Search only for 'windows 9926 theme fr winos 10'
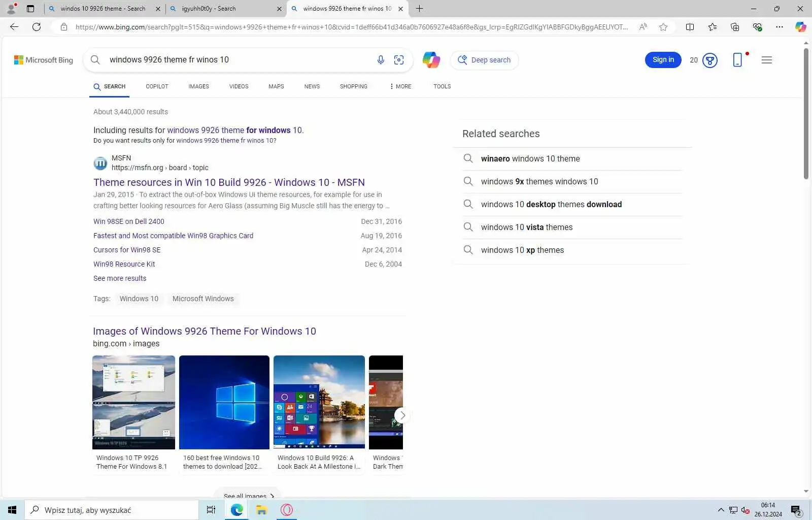The height and width of the screenshot is (520, 812). pyautogui.click(x=226, y=141)
